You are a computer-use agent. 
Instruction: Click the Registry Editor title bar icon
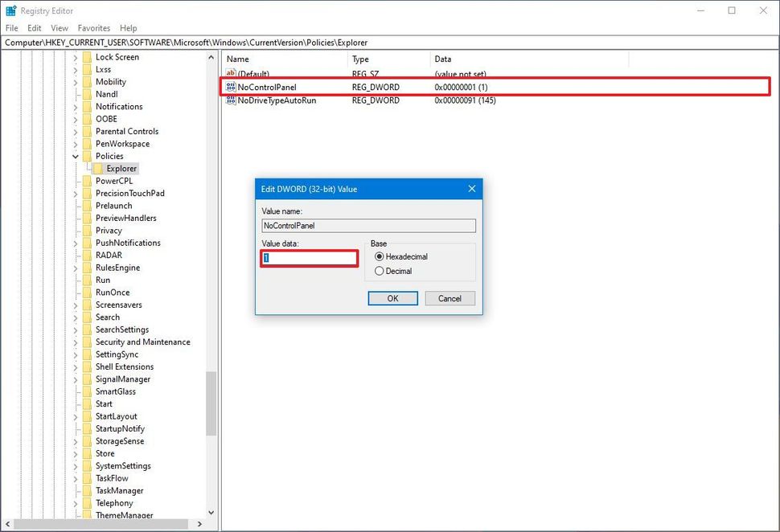(10, 10)
